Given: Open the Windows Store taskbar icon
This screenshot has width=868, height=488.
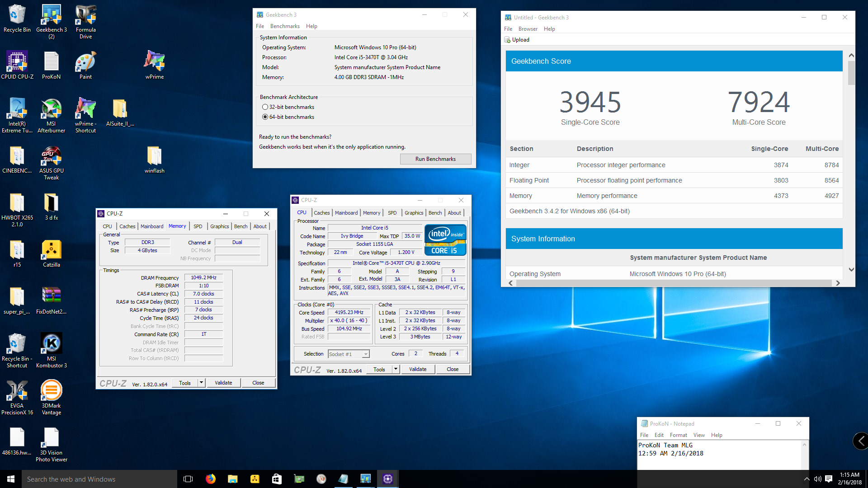Looking at the screenshot, I should 277,479.
